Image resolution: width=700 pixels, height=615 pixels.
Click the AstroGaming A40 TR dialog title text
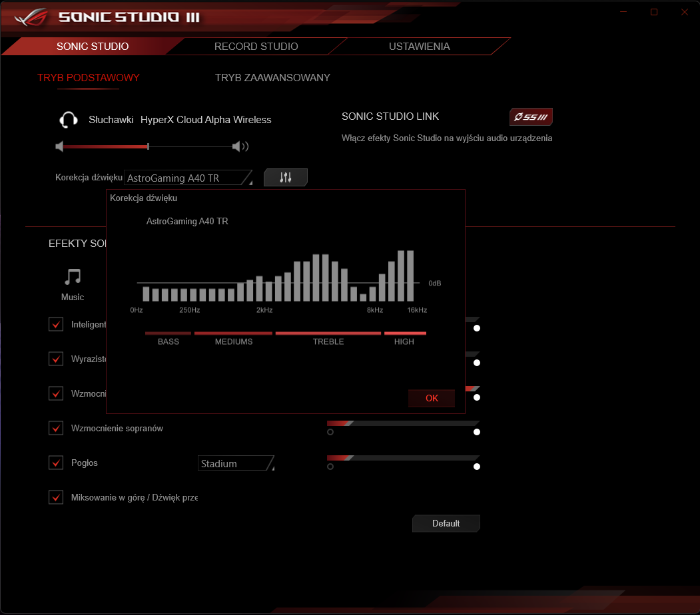[187, 221]
